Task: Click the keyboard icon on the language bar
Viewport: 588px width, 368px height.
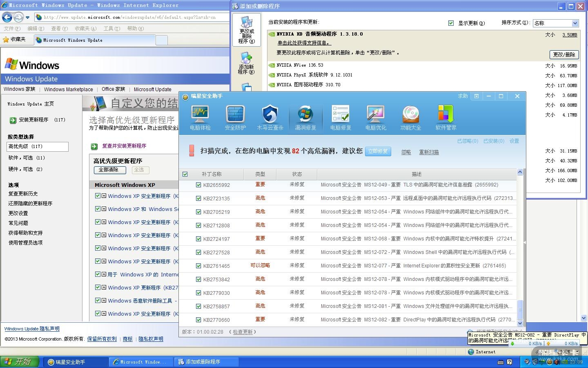Action: coord(501,362)
